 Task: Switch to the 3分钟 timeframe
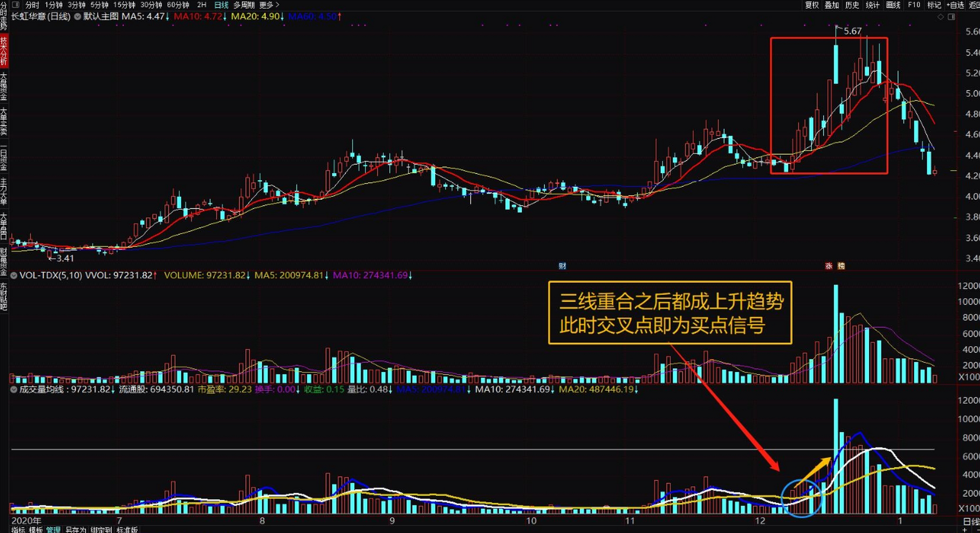[x=76, y=5]
